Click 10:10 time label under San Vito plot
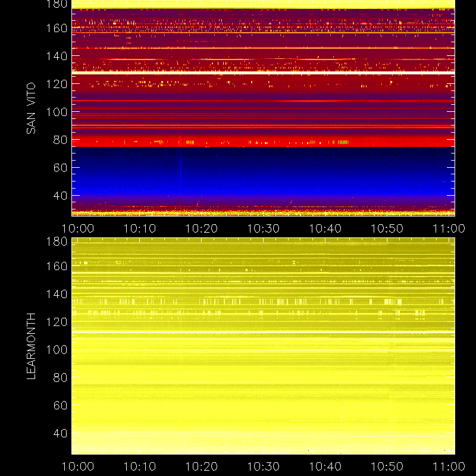 tap(140, 228)
